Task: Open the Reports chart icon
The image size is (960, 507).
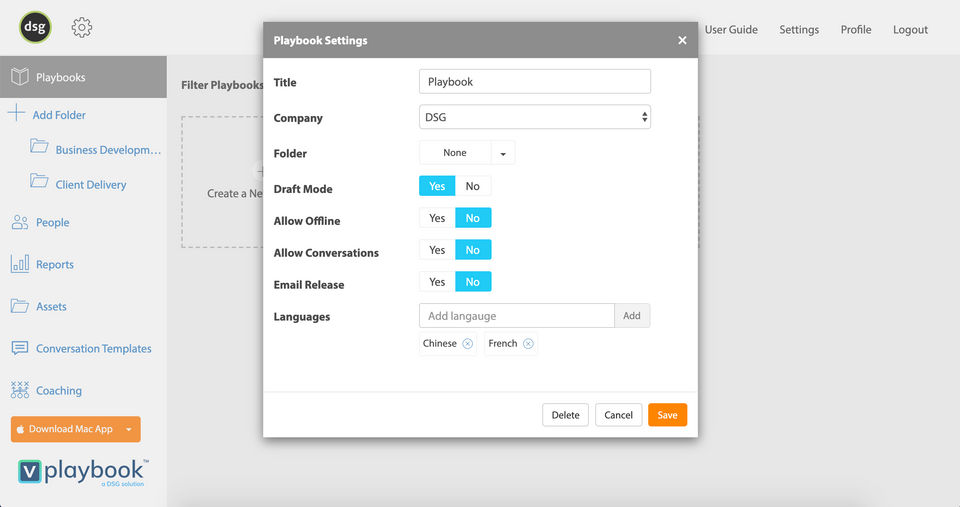Action: pyautogui.click(x=20, y=264)
